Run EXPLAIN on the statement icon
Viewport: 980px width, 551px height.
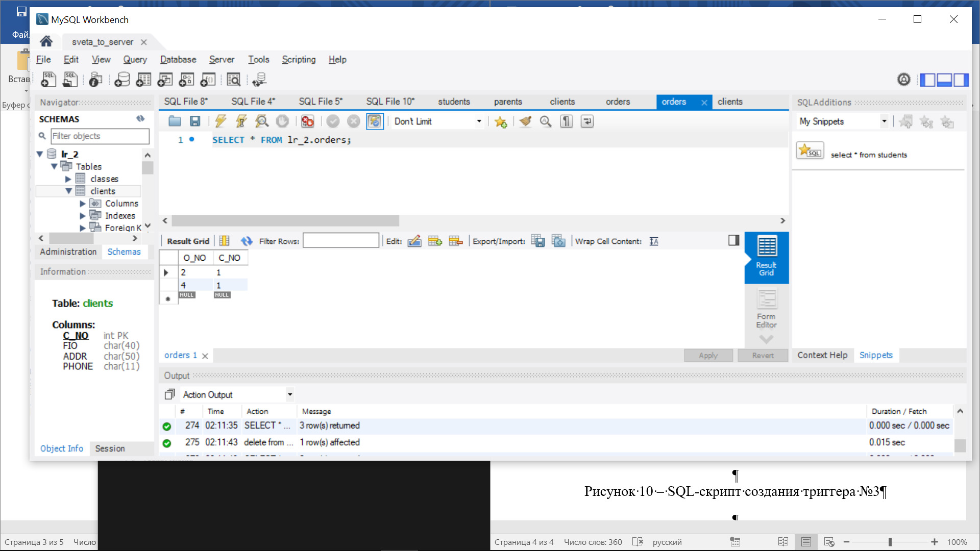tap(262, 121)
